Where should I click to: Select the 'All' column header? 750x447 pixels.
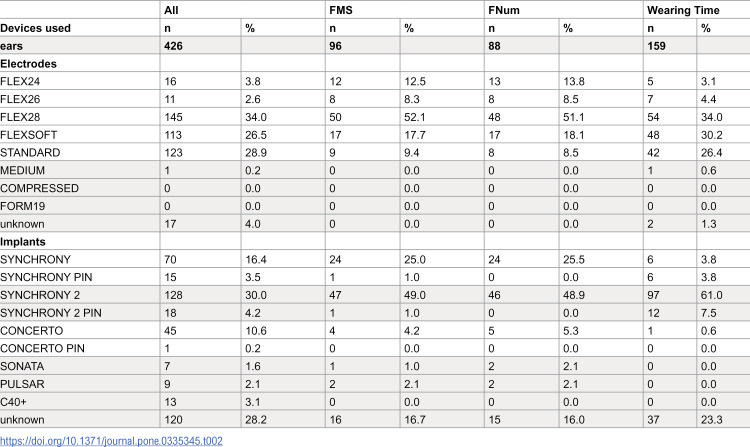(171, 10)
